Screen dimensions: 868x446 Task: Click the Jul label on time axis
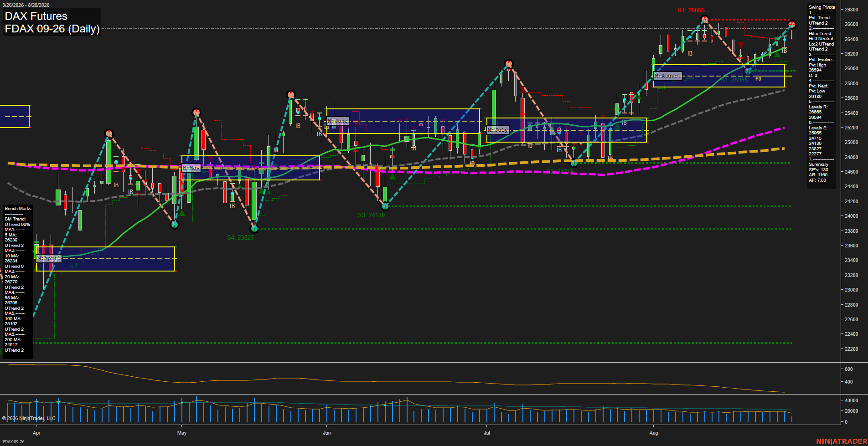(x=487, y=433)
